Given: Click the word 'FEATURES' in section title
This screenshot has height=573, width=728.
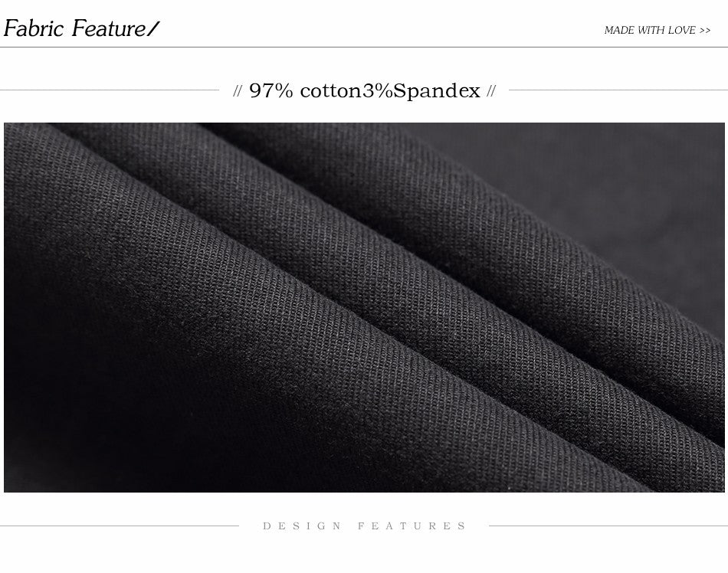Looking at the screenshot, I should point(412,526).
